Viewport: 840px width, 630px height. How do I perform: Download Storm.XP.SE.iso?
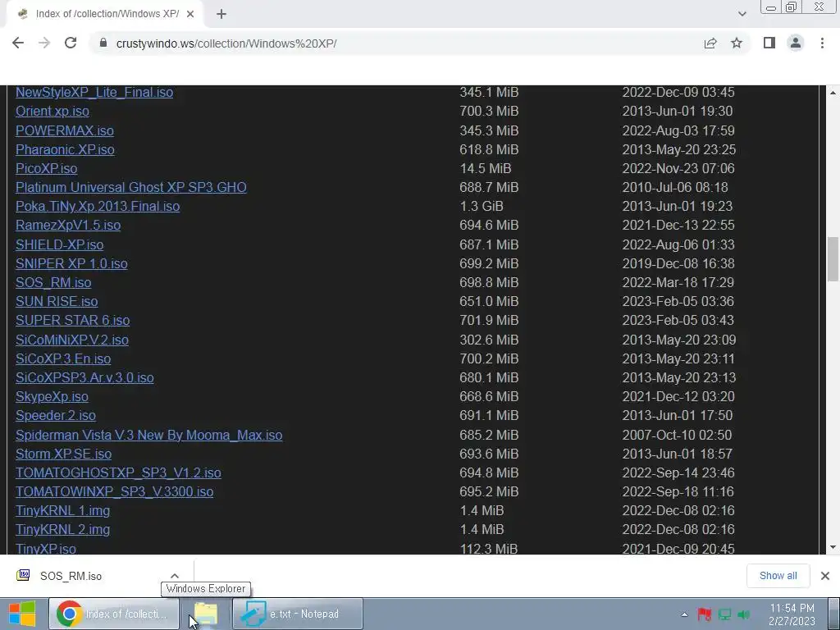[64, 454]
